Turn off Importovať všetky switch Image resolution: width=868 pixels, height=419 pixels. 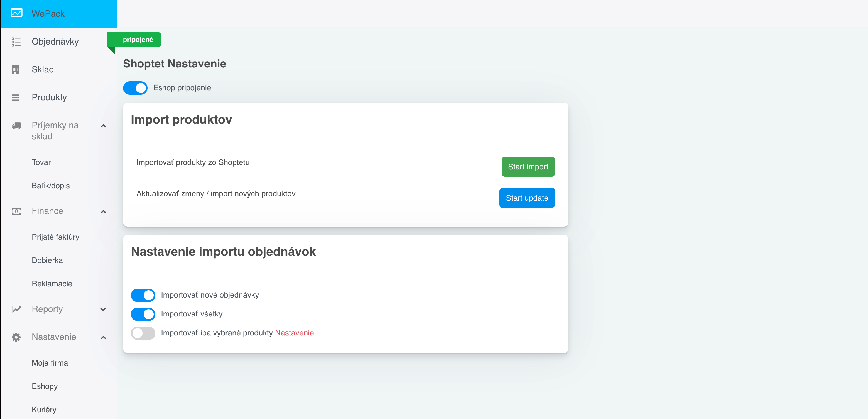(143, 314)
